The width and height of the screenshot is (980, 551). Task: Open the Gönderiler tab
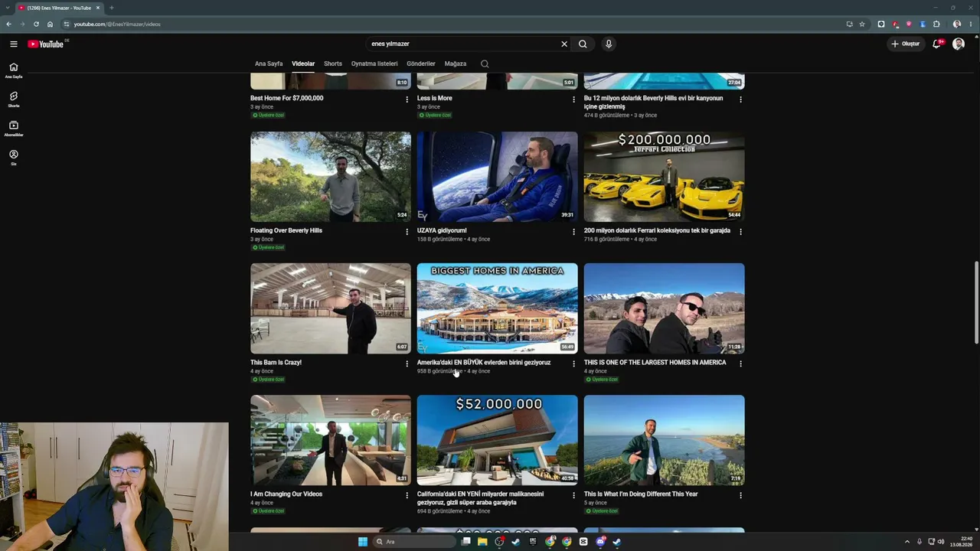click(x=421, y=64)
